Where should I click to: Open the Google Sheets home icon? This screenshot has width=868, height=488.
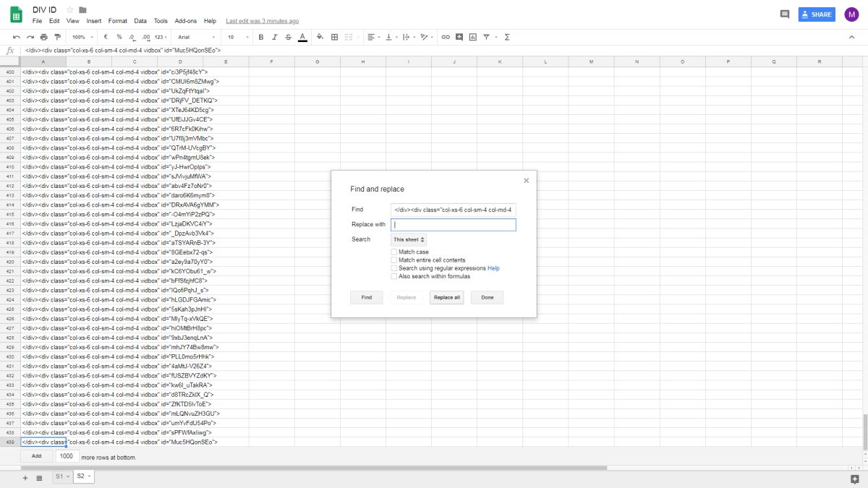click(15, 14)
